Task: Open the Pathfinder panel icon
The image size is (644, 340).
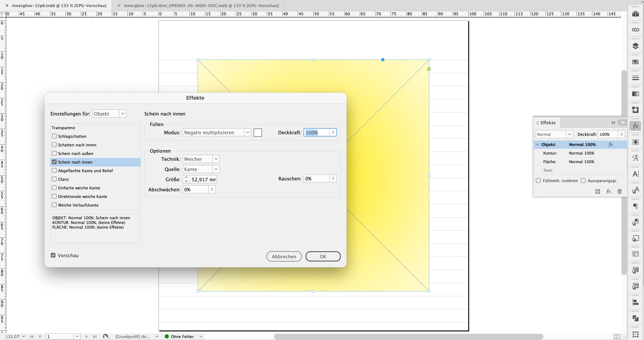Action: (x=635, y=318)
